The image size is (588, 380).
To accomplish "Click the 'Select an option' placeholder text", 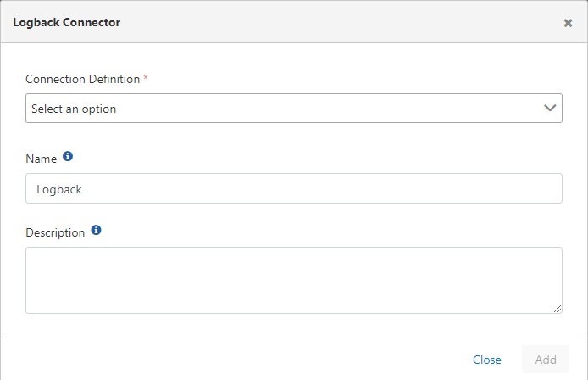I will click(74, 109).
